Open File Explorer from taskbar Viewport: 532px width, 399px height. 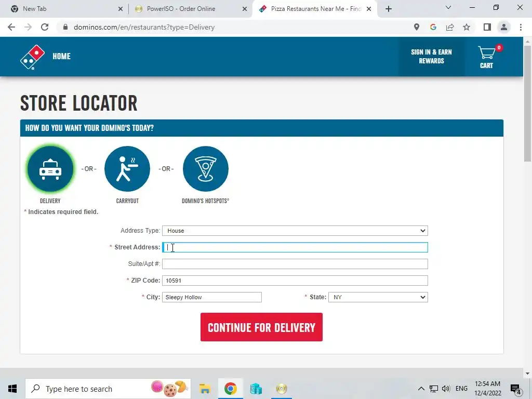point(205,389)
